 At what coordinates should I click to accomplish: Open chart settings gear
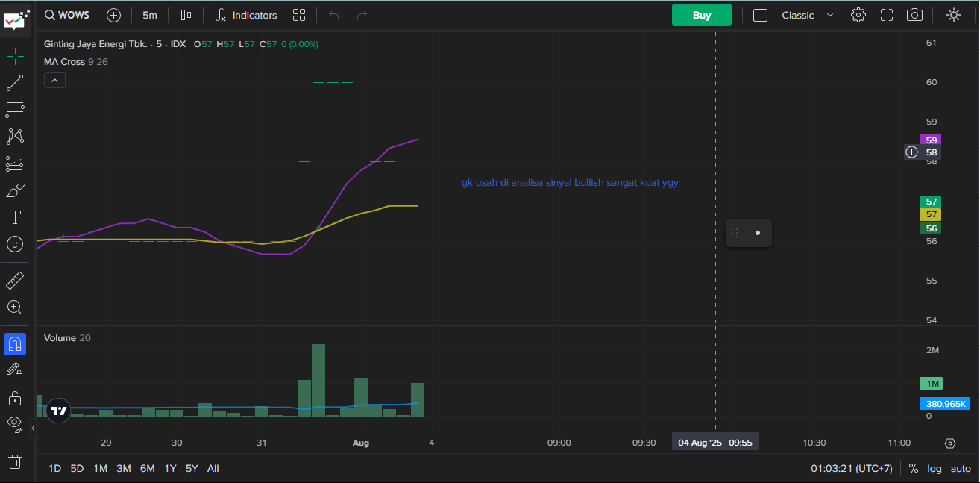click(x=858, y=15)
